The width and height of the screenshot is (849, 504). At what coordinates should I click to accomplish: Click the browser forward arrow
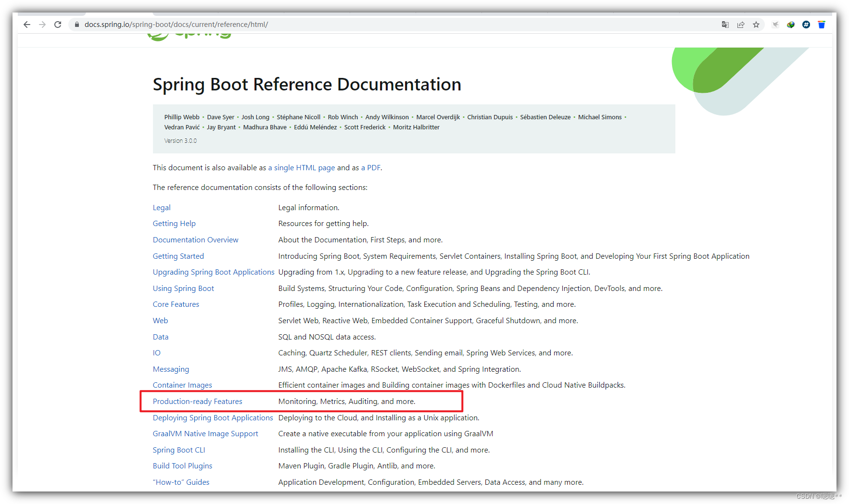(42, 25)
